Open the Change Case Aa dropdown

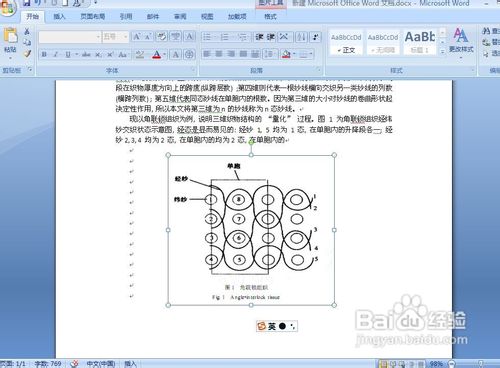coord(123,54)
